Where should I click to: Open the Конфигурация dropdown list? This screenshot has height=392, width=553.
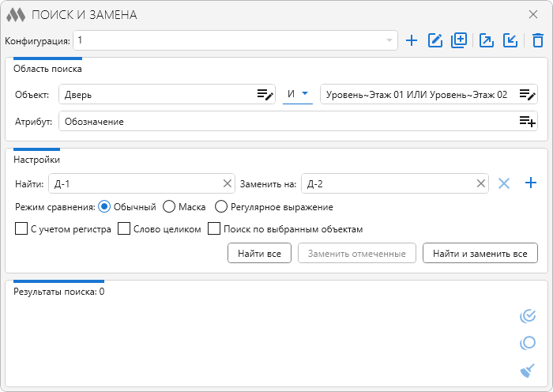389,40
